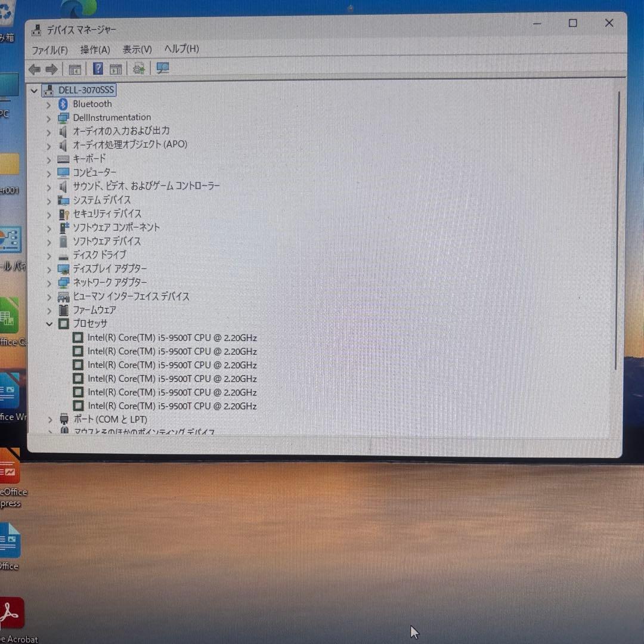The width and height of the screenshot is (644, 644).
Task: Collapse the DELL-3070SSS root node
Action: point(34,90)
